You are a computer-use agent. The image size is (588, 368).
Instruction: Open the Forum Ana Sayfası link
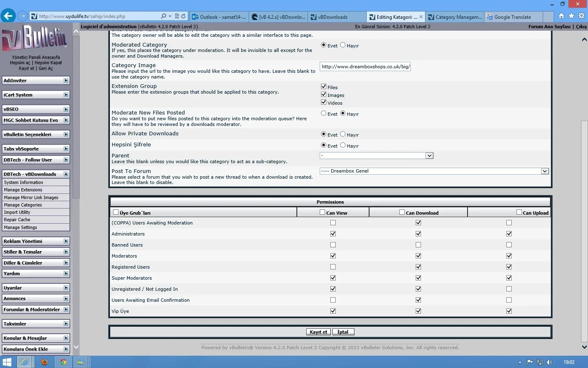[549, 27]
